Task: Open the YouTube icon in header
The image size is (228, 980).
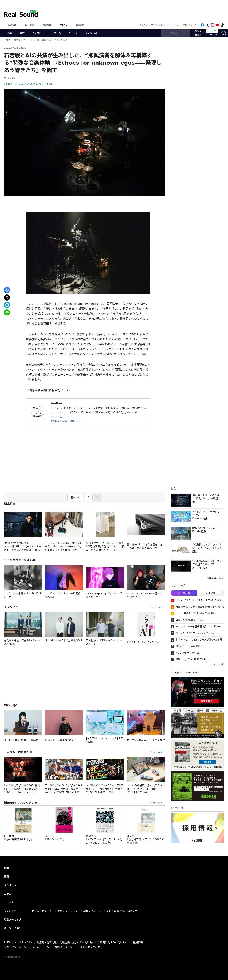Action: pos(217,25)
